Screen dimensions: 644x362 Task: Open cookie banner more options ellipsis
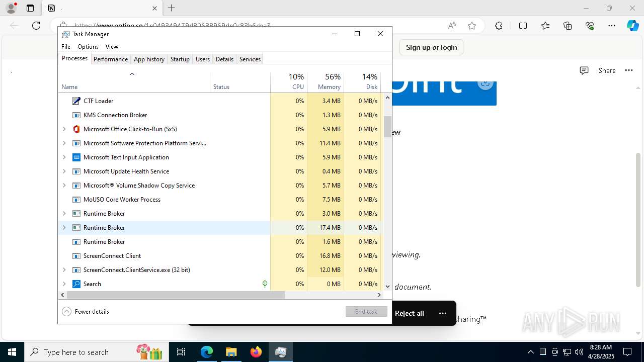[443, 313]
